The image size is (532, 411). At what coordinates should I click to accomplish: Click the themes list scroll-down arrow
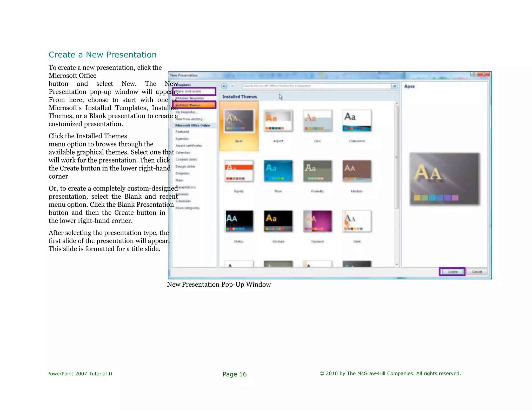pyautogui.click(x=397, y=264)
